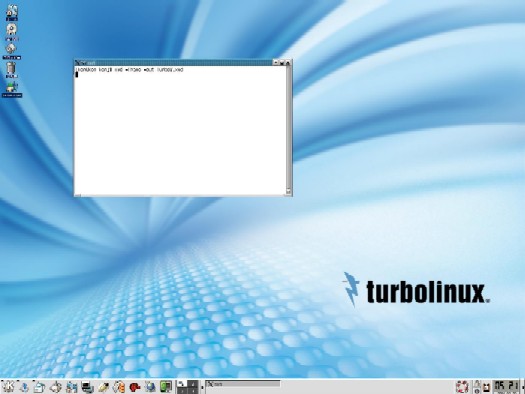525x394 pixels.
Task: Open the third disc drive desktop icon
Action: (12, 51)
